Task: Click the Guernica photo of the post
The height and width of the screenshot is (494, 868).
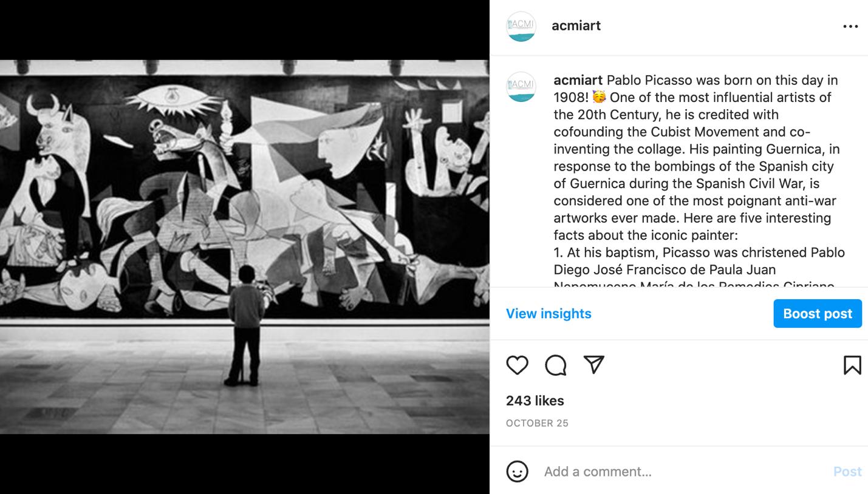Action: click(245, 246)
